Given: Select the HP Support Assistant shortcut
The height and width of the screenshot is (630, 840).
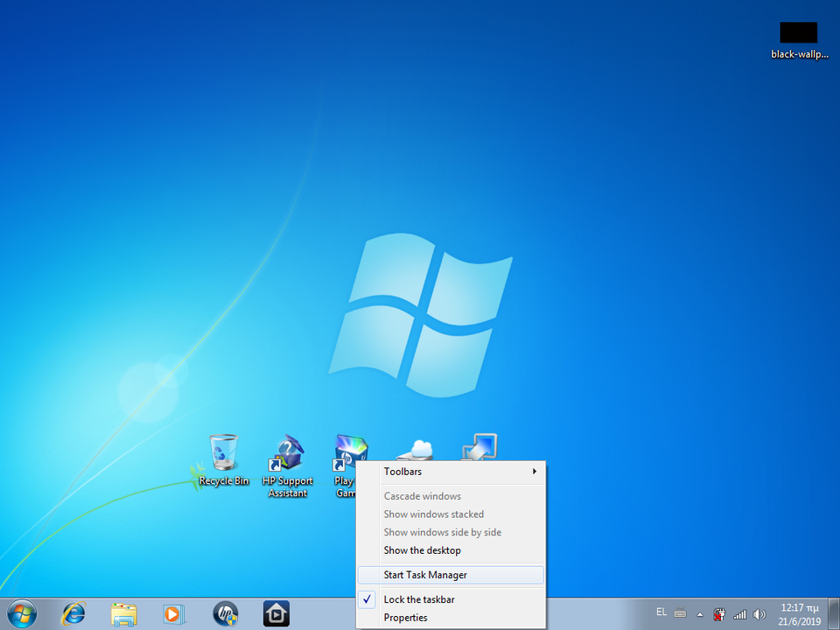Looking at the screenshot, I should [288, 466].
